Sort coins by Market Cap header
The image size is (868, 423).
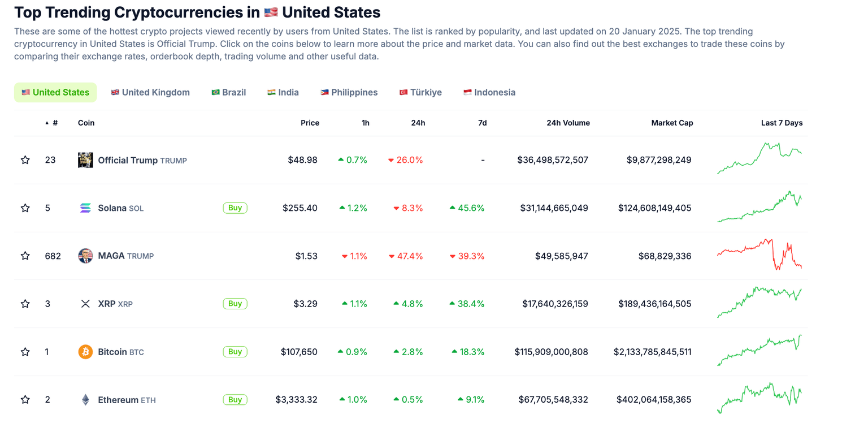point(672,123)
